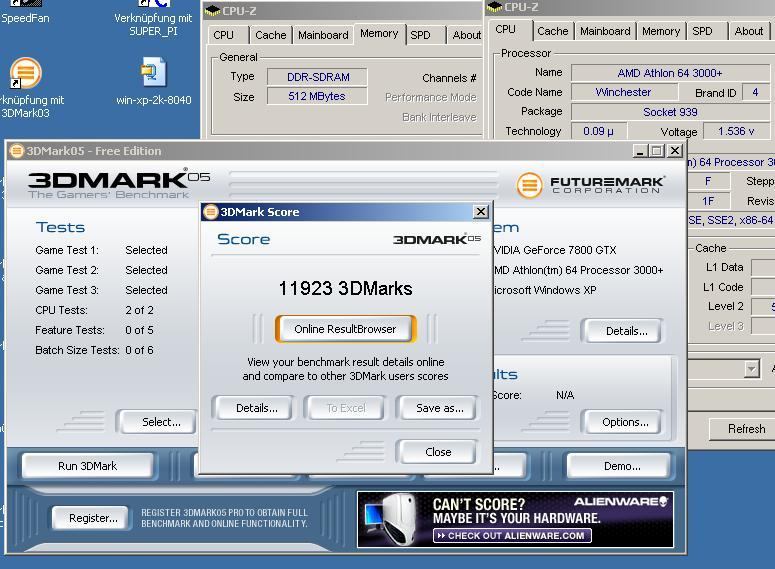Viewport: 775px width, 569px height.
Task: Open About tab in left CPU-Z window
Action: tap(467, 35)
